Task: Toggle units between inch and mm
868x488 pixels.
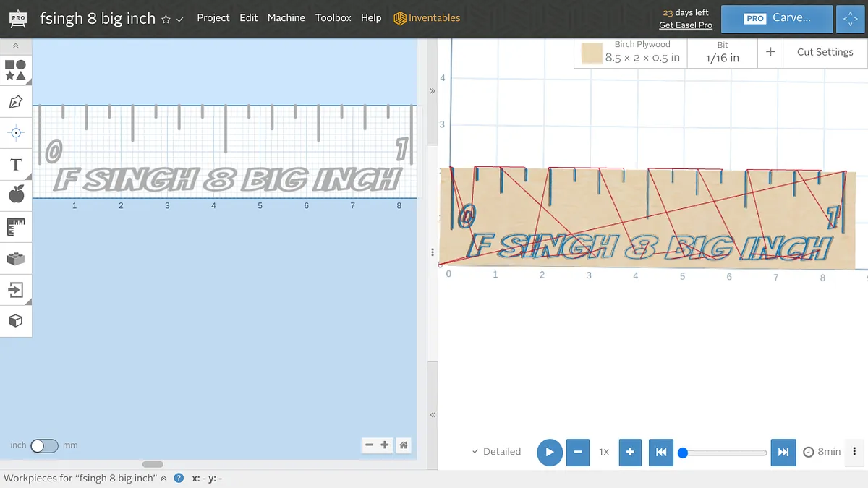Action: pyautogui.click(x=44, y=445)
